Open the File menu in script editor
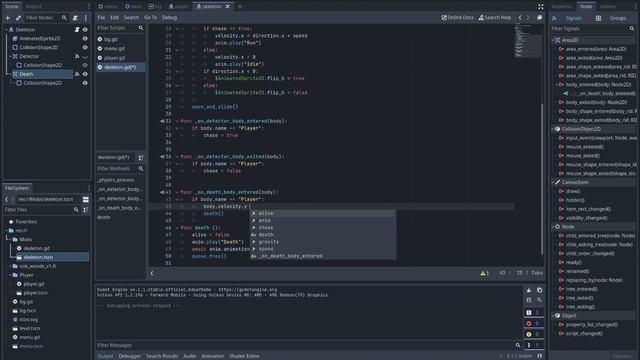This screenshot has height=360, width=640. click(x=101, y=18)
